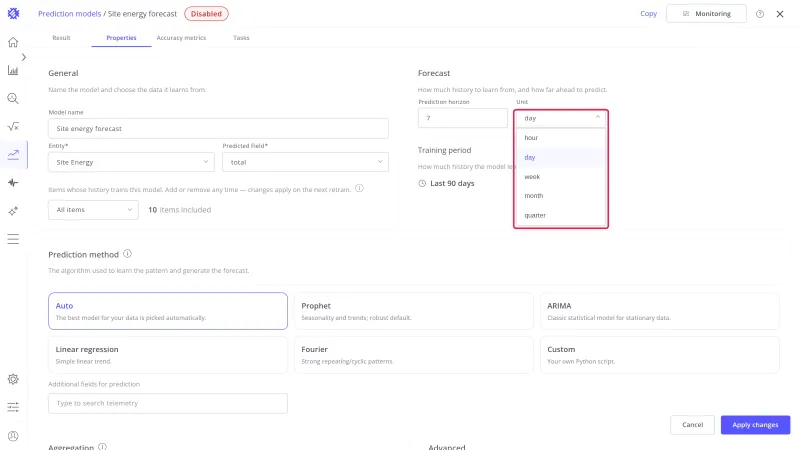Viewport: 800px width, 450px height.
Task: Select quarter in the Unit list
Action: [x=561, y=215]
